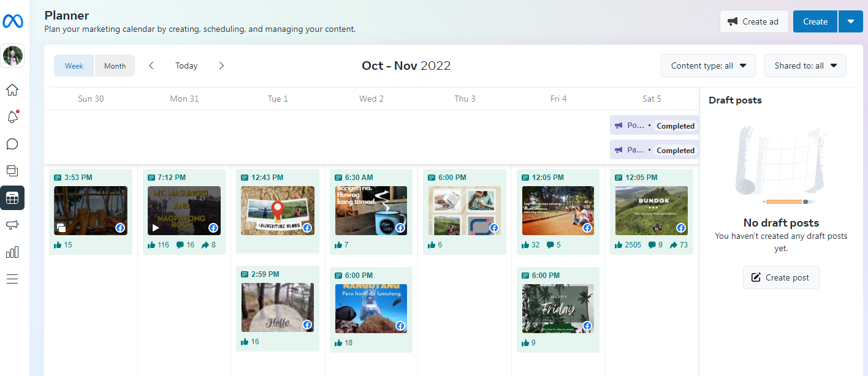Open the Happy Friday post thumbnail

(x=558, y=309)
